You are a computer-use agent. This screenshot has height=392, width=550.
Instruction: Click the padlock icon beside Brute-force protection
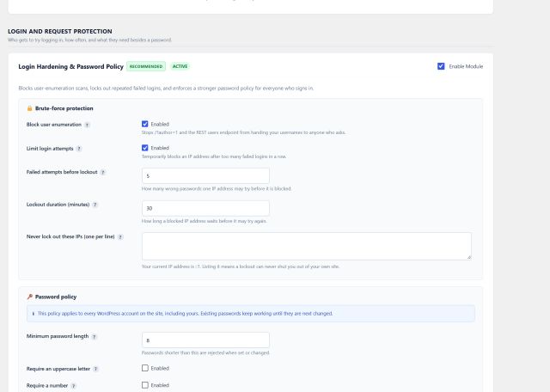click(29, 108)
